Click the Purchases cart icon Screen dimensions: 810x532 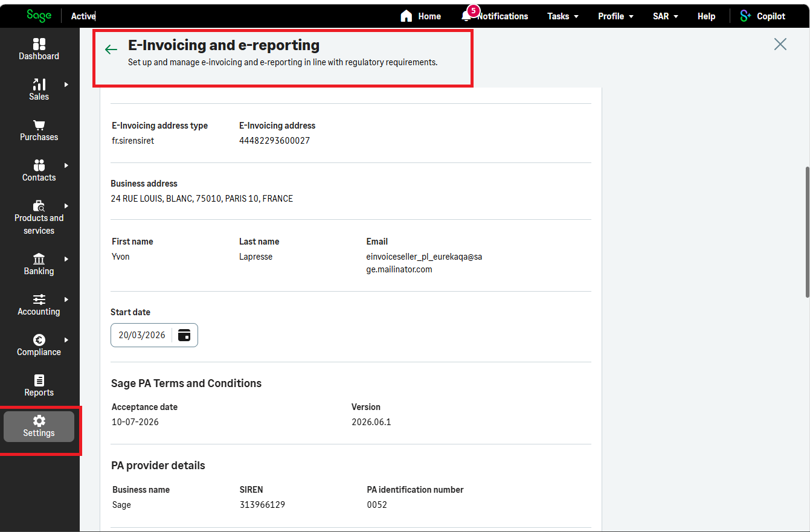click(x=39, y=125)
